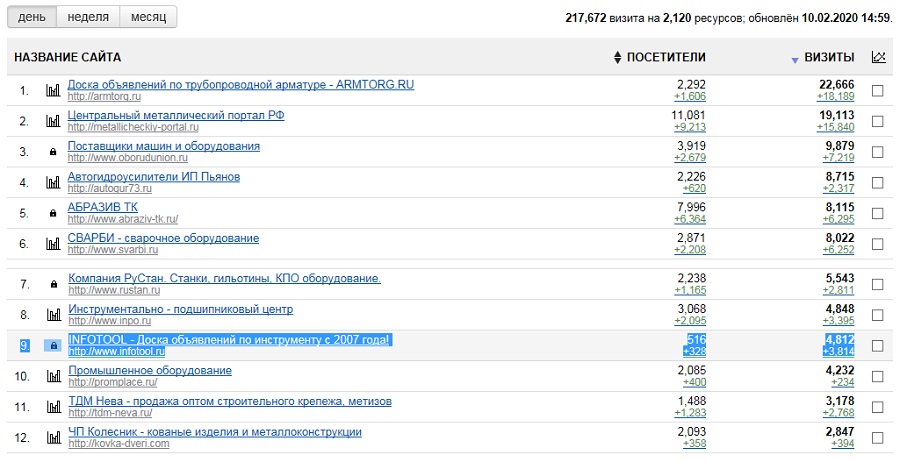Check the checkbox for ARMTORG.RU row

tap(878, 91)
